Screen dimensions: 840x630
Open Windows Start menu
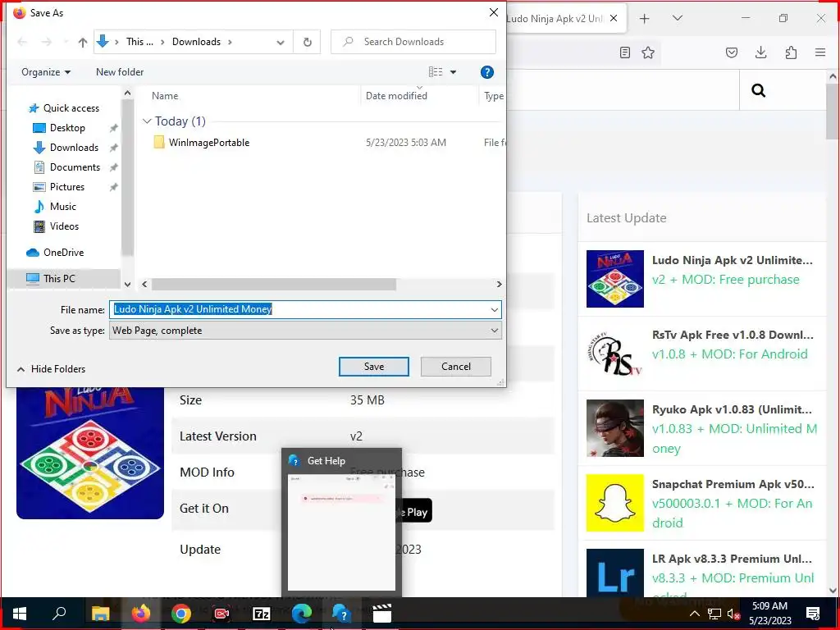point(20,614)
